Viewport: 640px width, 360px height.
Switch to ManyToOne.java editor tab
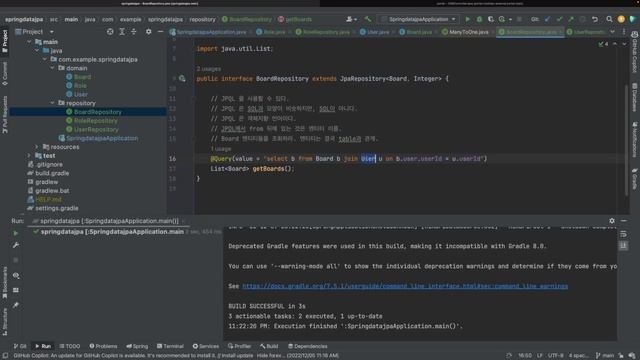pos(465,31)
